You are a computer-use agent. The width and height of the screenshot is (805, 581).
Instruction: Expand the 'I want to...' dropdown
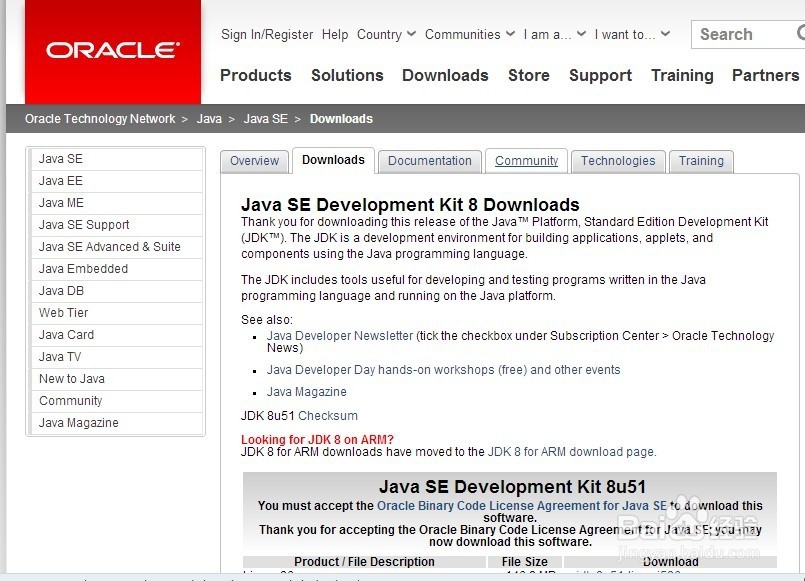pos(632,34)
